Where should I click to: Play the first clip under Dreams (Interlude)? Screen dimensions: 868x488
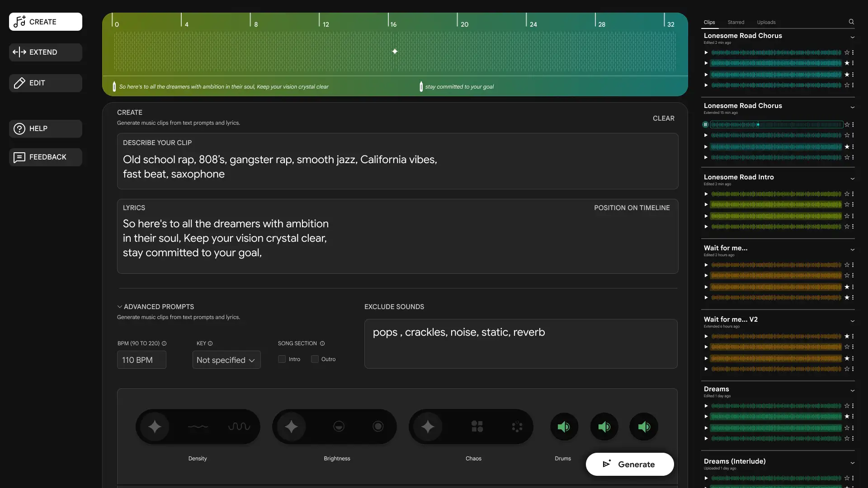pyautogui.click(x=706, y=479)
